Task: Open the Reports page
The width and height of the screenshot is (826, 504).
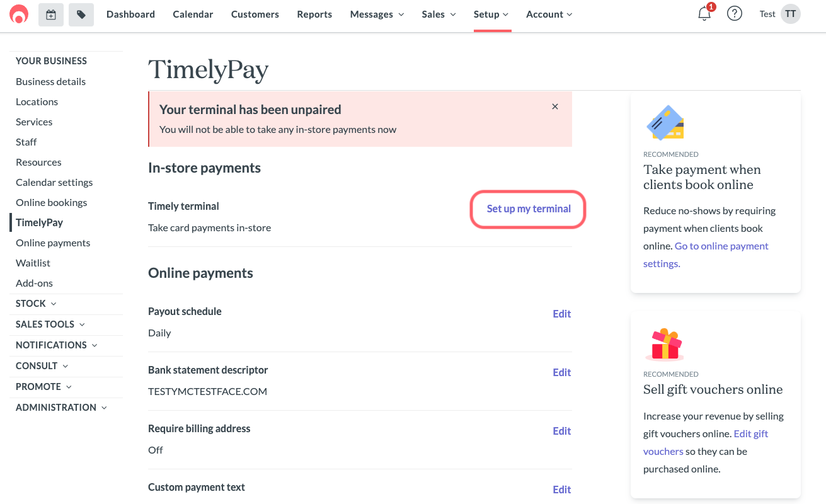Action: pos(314,14)
